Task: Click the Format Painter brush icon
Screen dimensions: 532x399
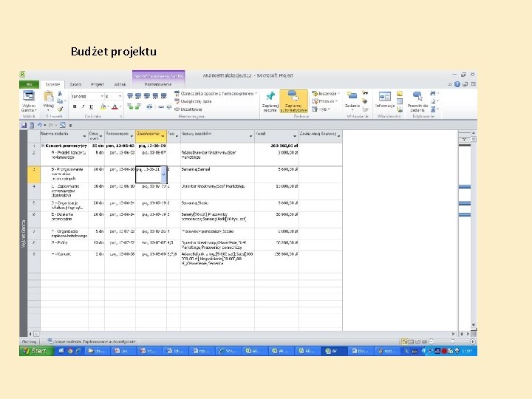Action: pos(60,109)
